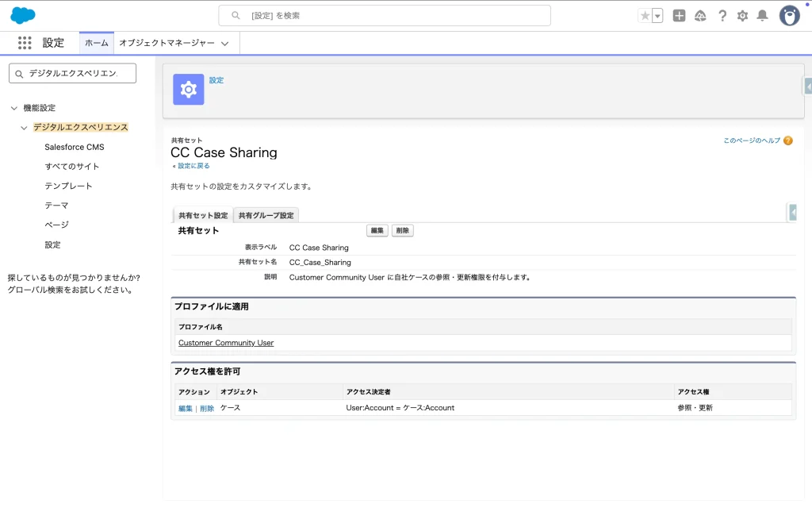
Task: Open the Customer Community User profile link
Action: point(226,343)
